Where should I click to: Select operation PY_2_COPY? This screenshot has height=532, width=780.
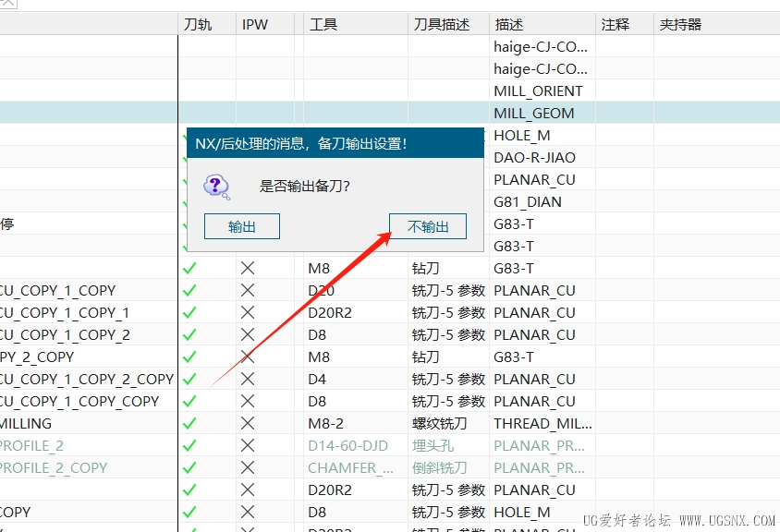pos(37,357)
